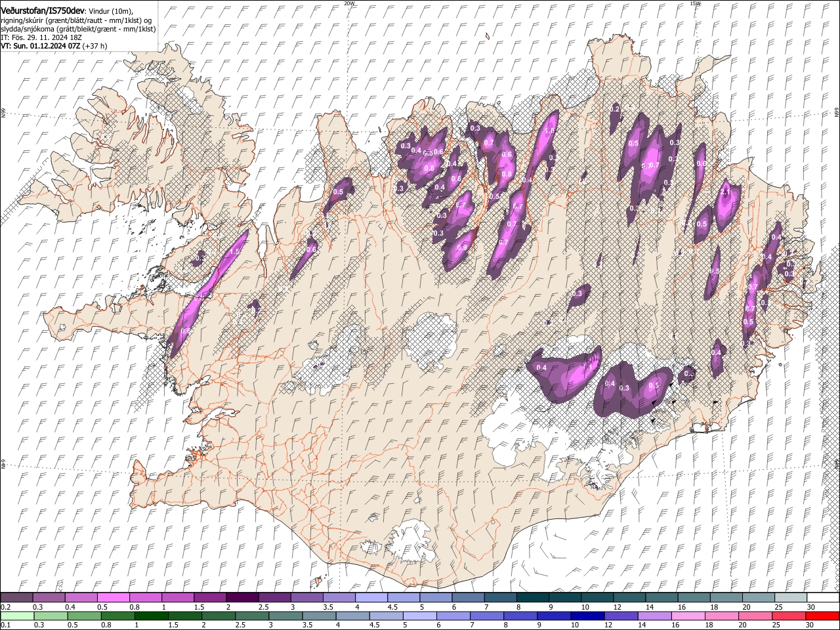Select the dark purple upper swatch starting at 2

point(242,597)
